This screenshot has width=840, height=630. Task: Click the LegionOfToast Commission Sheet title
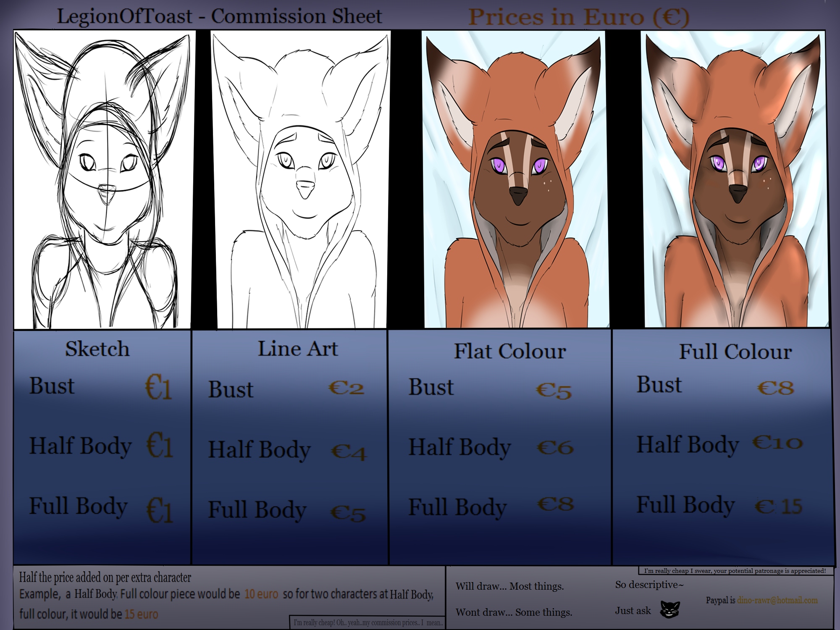(x=219, y=16)
